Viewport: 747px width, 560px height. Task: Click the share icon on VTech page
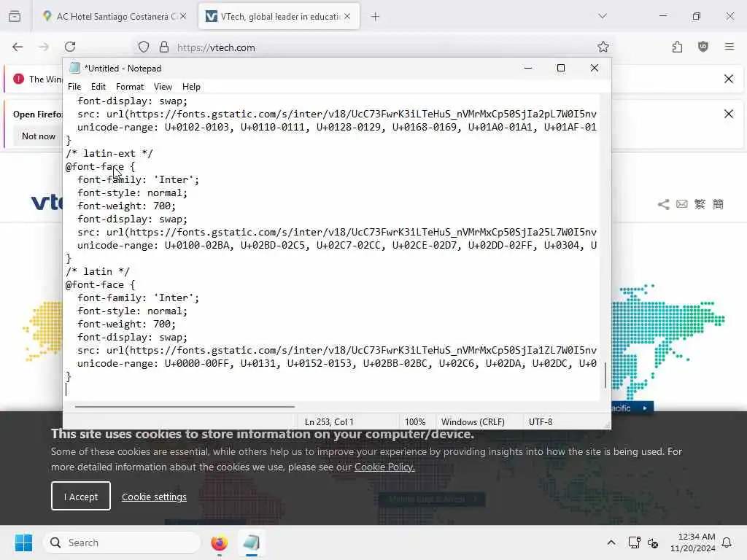(663, 204)
